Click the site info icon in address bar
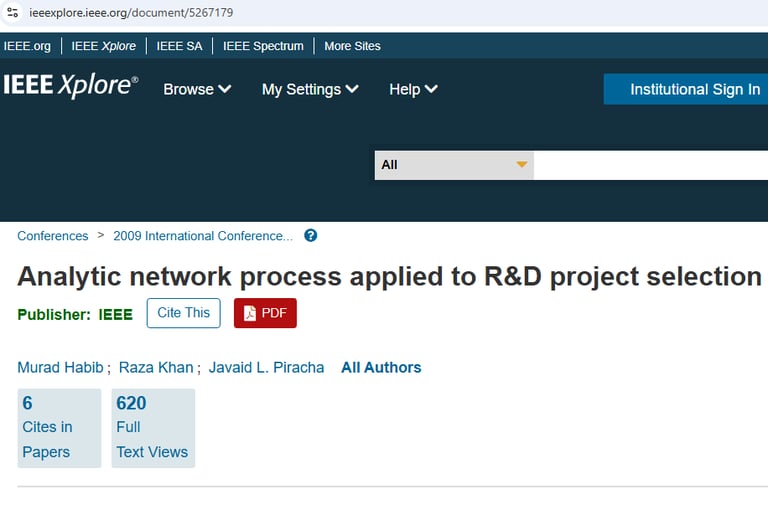Viewport: 768px width, 510px height. point(13,12)
